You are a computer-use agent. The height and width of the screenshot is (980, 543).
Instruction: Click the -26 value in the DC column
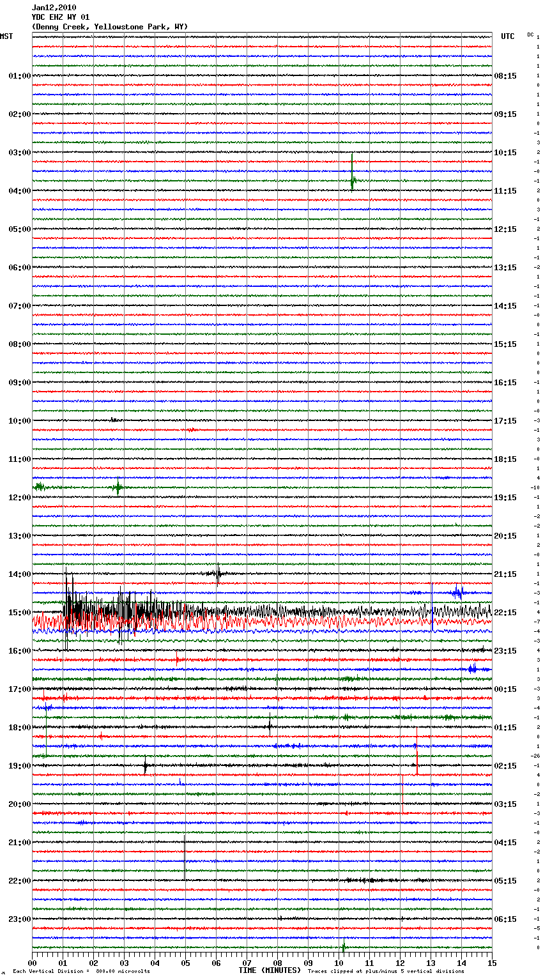click(535, 756)
